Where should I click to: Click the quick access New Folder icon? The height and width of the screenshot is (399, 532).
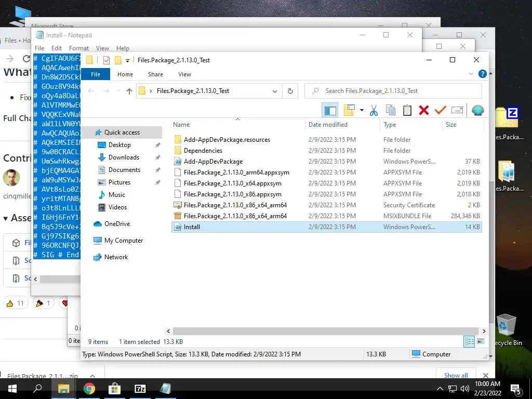click(x=118, y=60)
